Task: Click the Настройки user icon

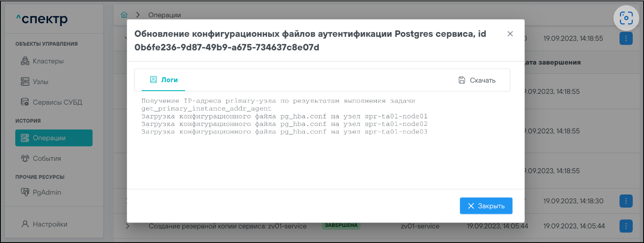Action: click(25, 224)
